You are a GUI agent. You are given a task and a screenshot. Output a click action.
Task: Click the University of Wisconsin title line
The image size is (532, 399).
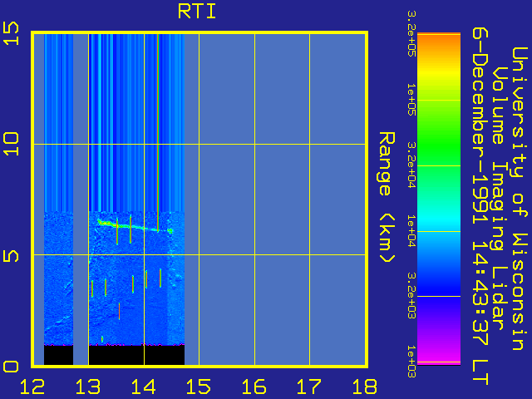click(519, 199)
